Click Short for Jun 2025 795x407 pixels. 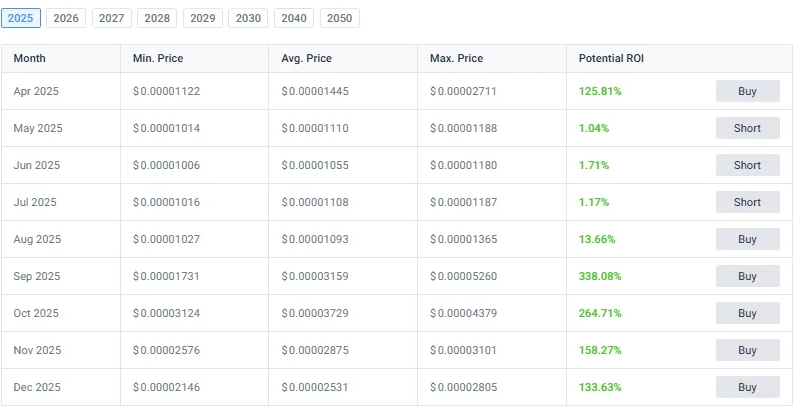[747, 165]
